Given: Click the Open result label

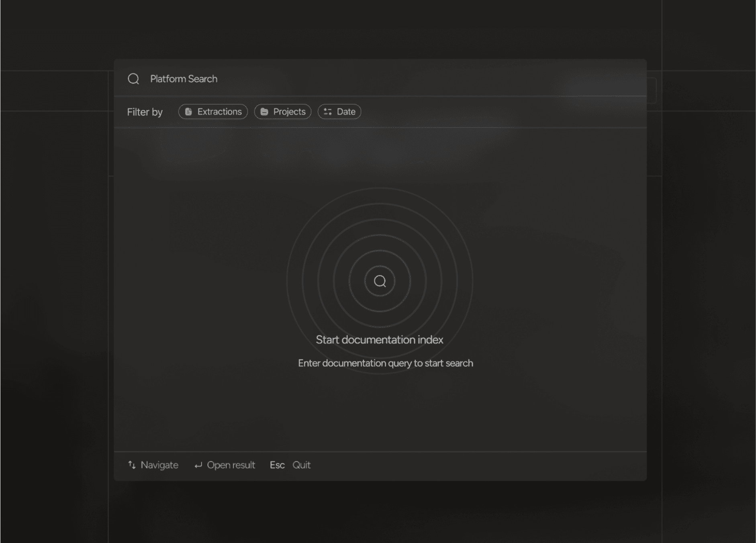Looking at the screenshot, I should (231, 465).
